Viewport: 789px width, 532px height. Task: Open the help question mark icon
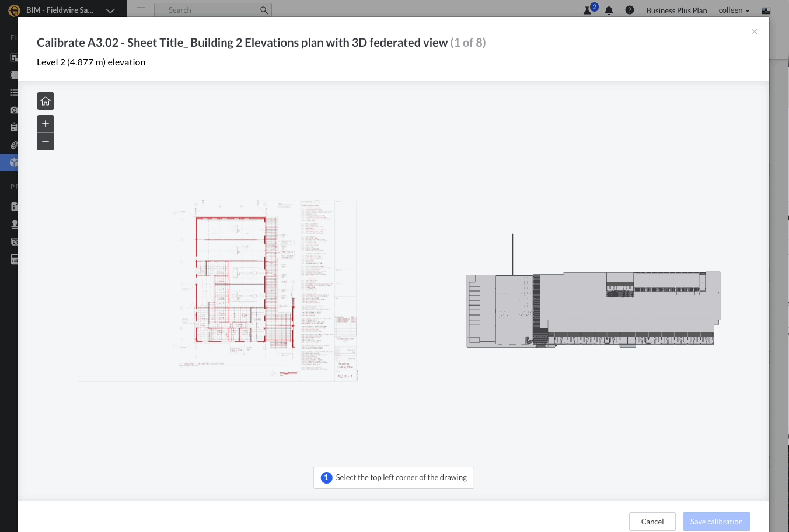point(630,10)
